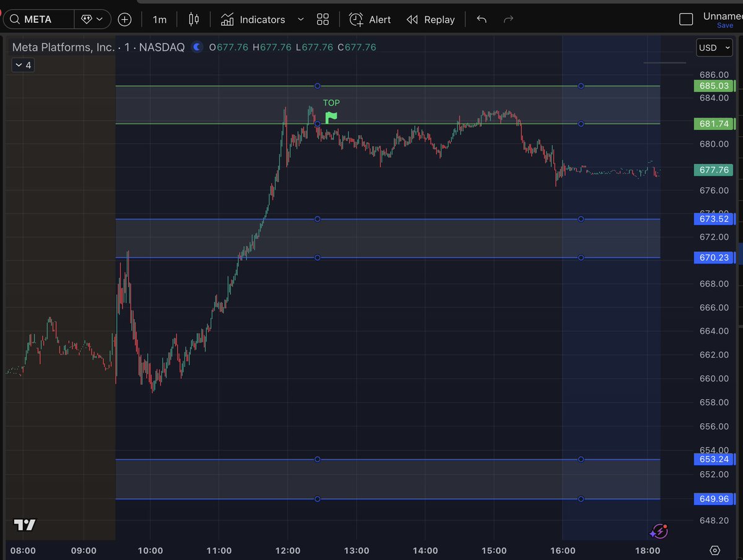Open the Indicators dialog
743x560 pixels.
tap(253, 19)
